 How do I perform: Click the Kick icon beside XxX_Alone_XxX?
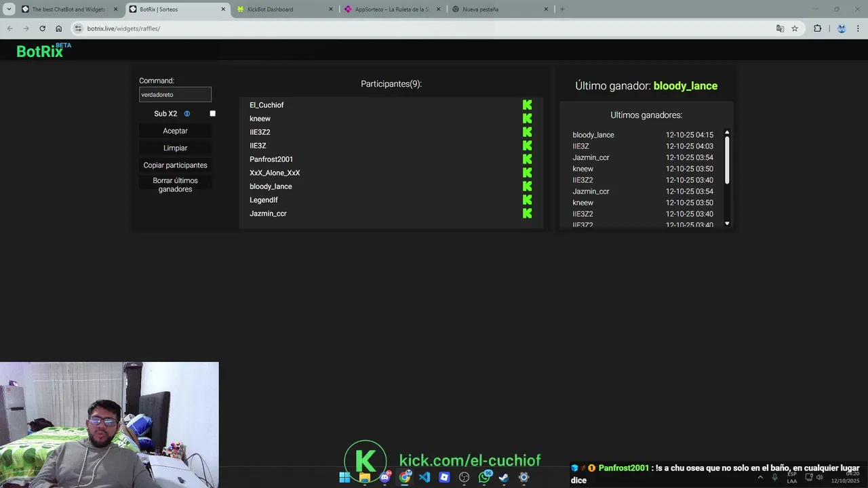(x=527, y=173)
